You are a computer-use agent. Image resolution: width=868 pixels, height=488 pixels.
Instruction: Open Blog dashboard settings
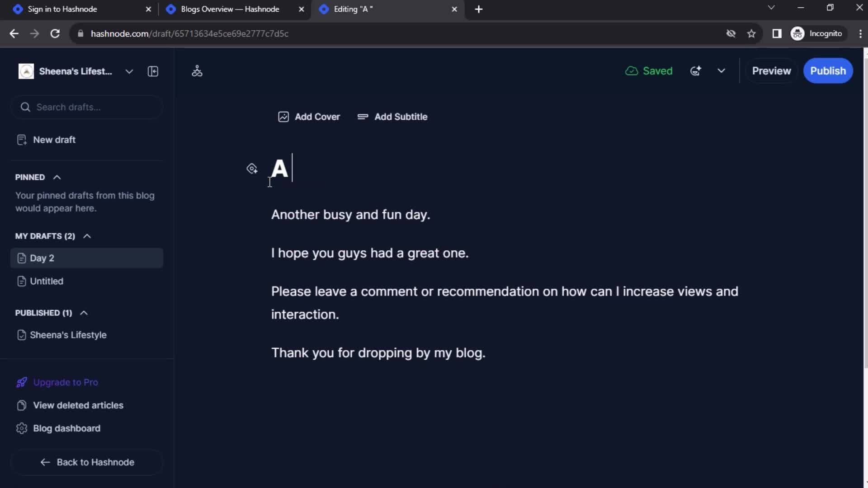(x=66, y=428)
